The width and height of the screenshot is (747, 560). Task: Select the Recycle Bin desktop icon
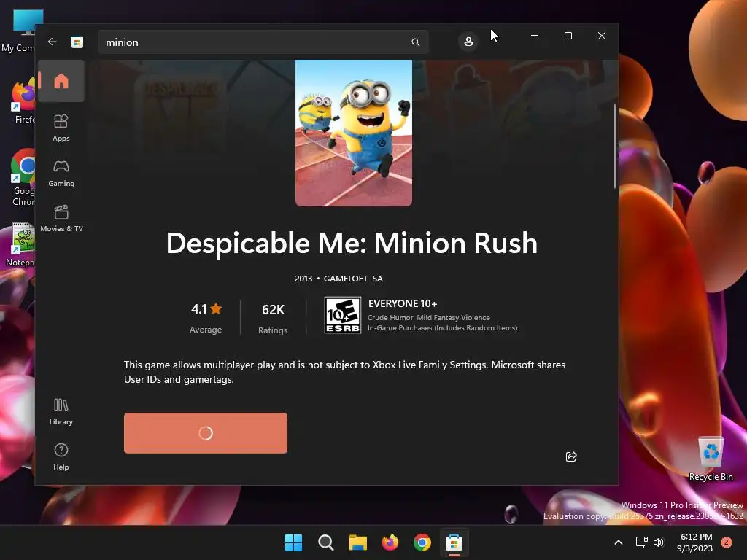(x=711, y=459)
